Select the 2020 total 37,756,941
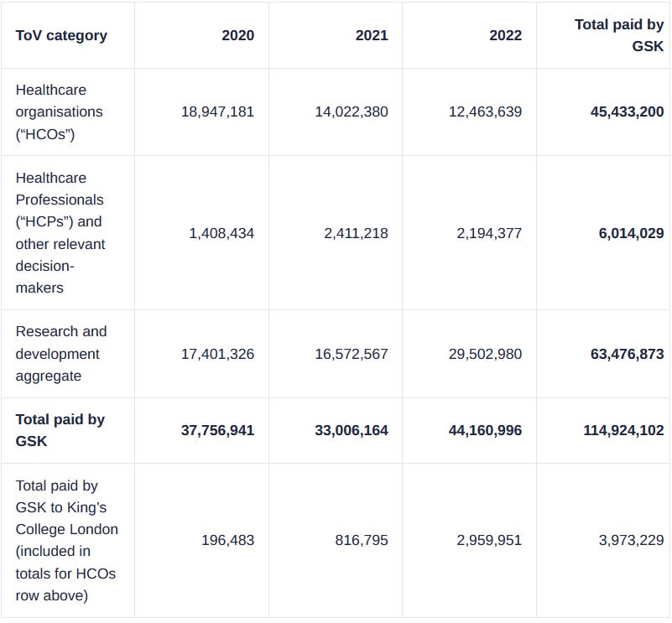Image resolution: width=672 pixels, height=623 pixels. 218,430
